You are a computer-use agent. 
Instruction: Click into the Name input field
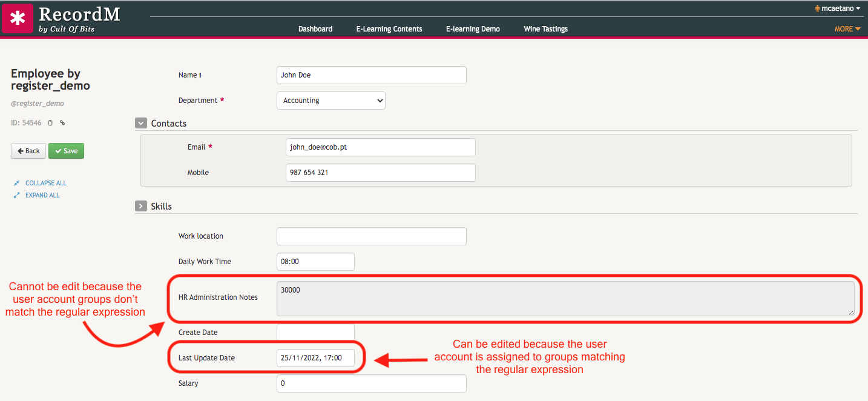point(371,75)
